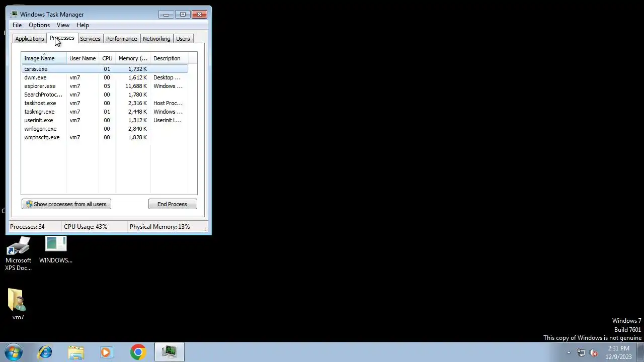Select the taskmgr.exe process row
The height and width of the screenshot is (362, 644).
(x=105, y=112)
